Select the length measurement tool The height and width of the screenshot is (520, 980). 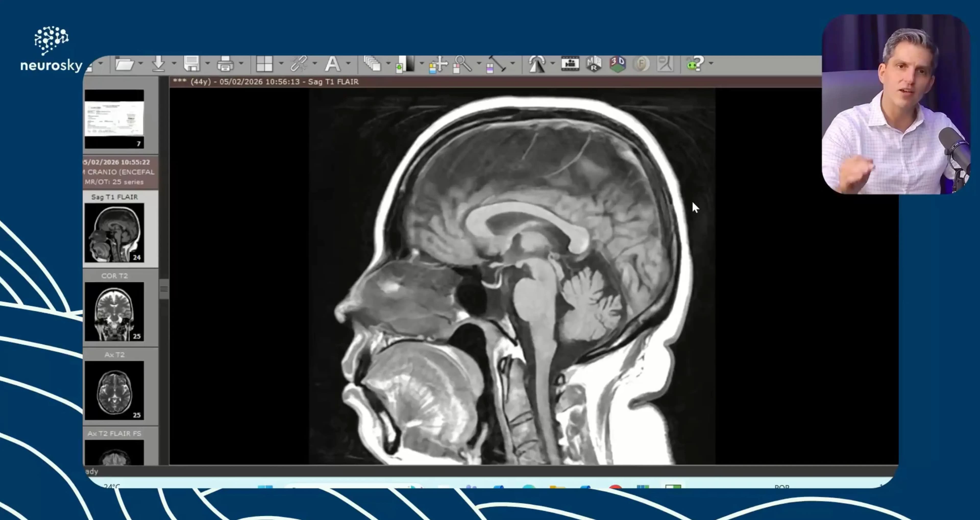pos(496,64)
